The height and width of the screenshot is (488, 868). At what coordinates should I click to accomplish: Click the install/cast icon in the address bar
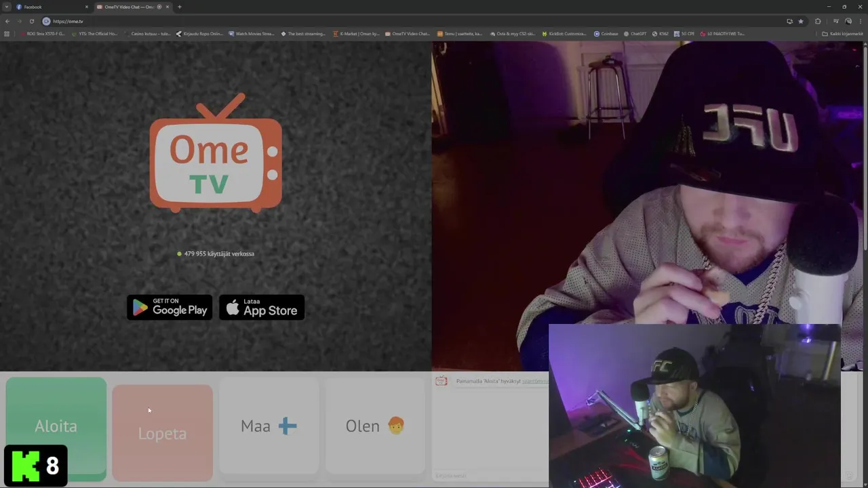789,21
